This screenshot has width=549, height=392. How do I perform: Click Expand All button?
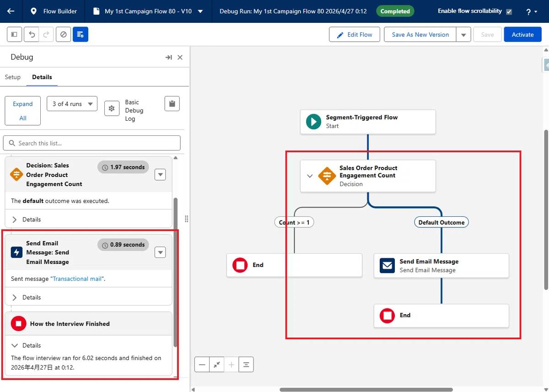23,111
